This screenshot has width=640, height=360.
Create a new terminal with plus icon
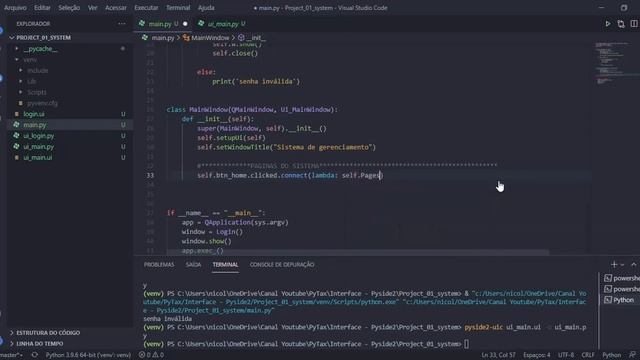[613, 264]
